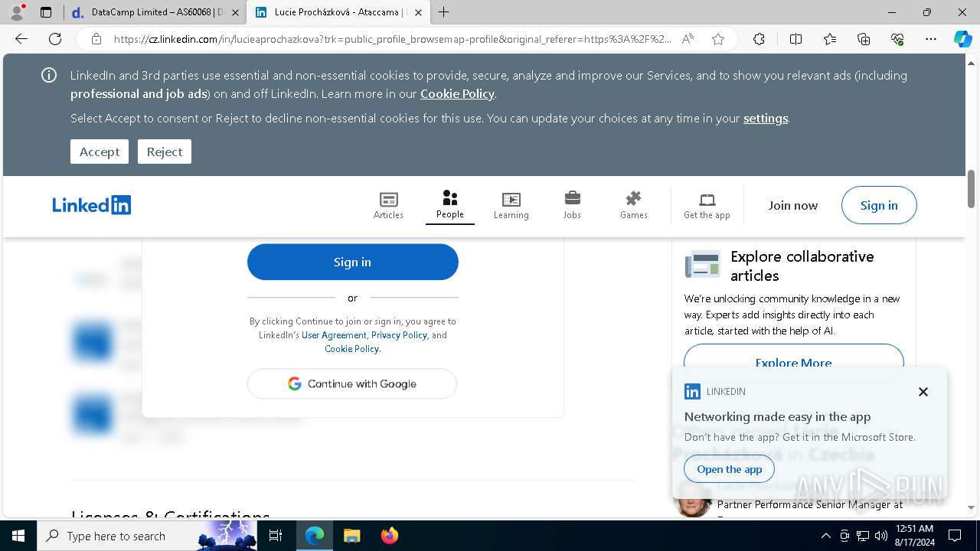Image resolution: width=980 pixels, height=551 pixels.
Task: Click Join now in header
Action: coord(793,205)
